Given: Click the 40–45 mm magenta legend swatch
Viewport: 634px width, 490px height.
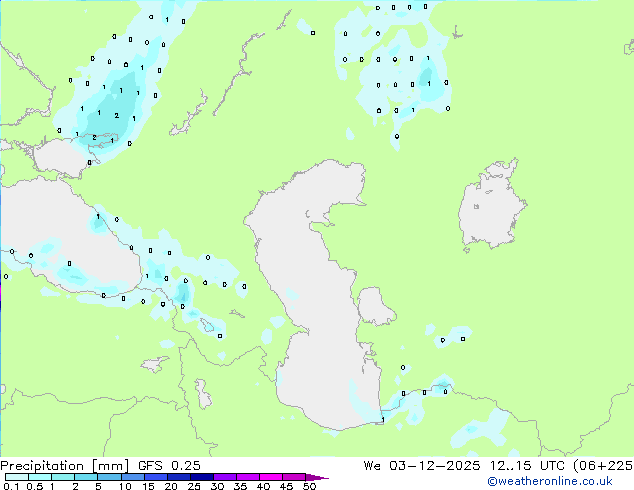Looking at the screenshot, I should coord(271,477).
